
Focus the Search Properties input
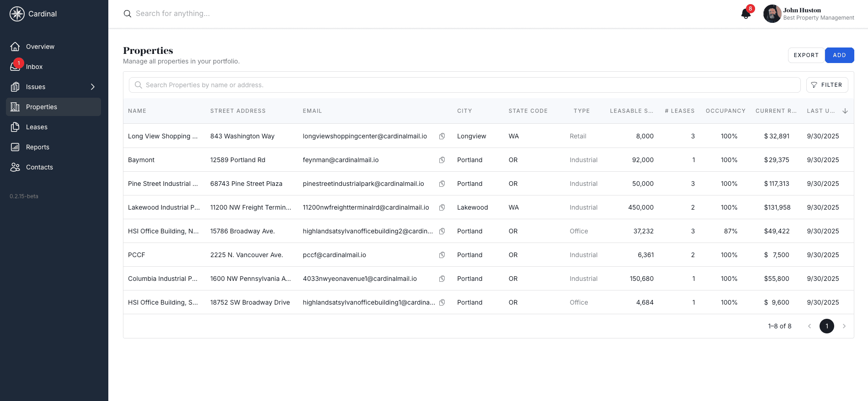tap(464, 85)
